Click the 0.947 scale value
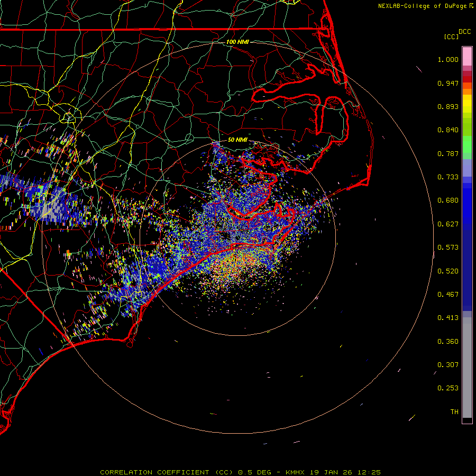 click(x=448, y=83)
